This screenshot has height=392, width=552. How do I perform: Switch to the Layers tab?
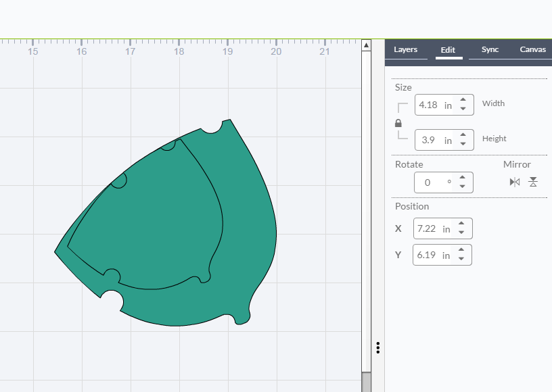click(406, 49)
